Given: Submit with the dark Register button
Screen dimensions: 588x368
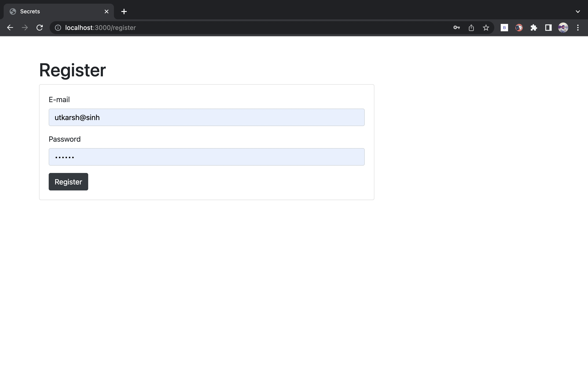Looking at the screenshot, I should click(68, 182).
